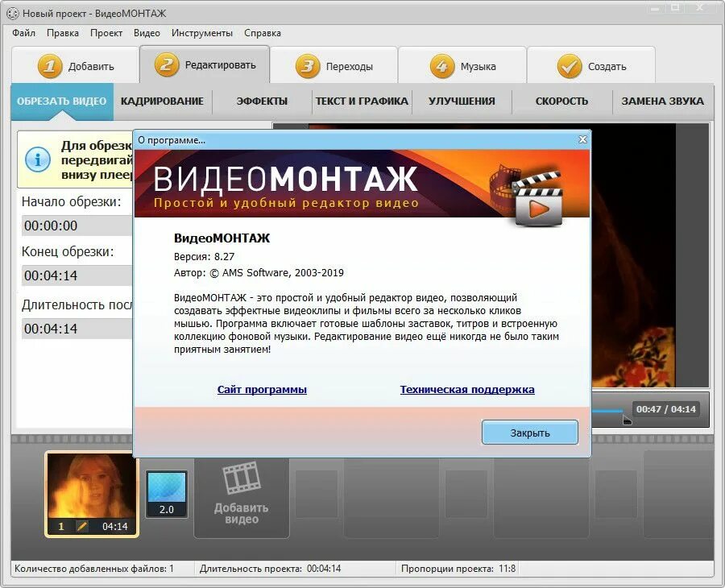
Task: Open the Инструменты menu
Action: 201,33
